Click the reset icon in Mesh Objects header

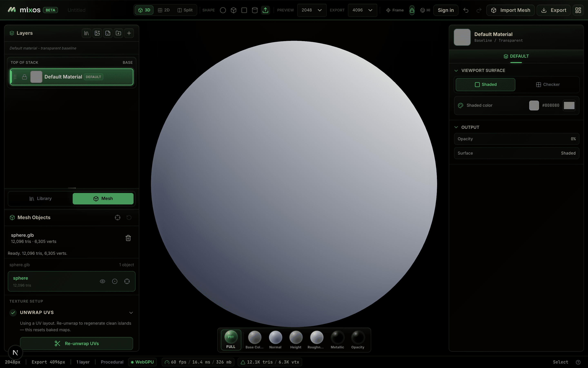[129, 218]
